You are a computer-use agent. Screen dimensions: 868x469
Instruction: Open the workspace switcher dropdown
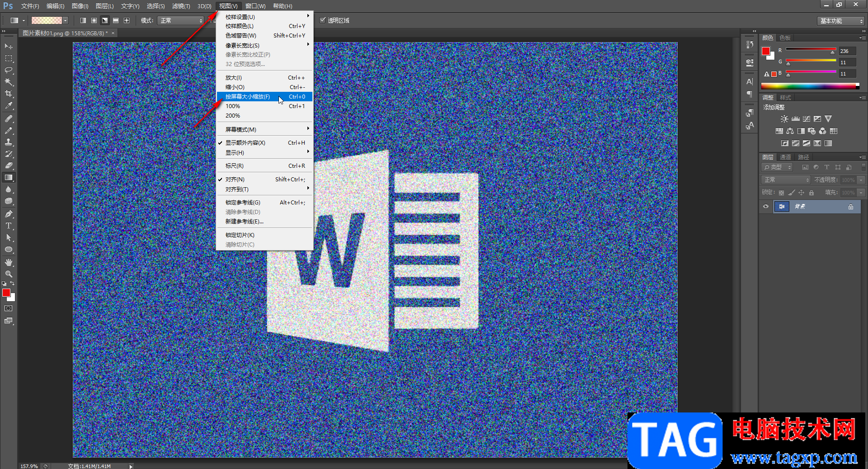tap(841, 21)
